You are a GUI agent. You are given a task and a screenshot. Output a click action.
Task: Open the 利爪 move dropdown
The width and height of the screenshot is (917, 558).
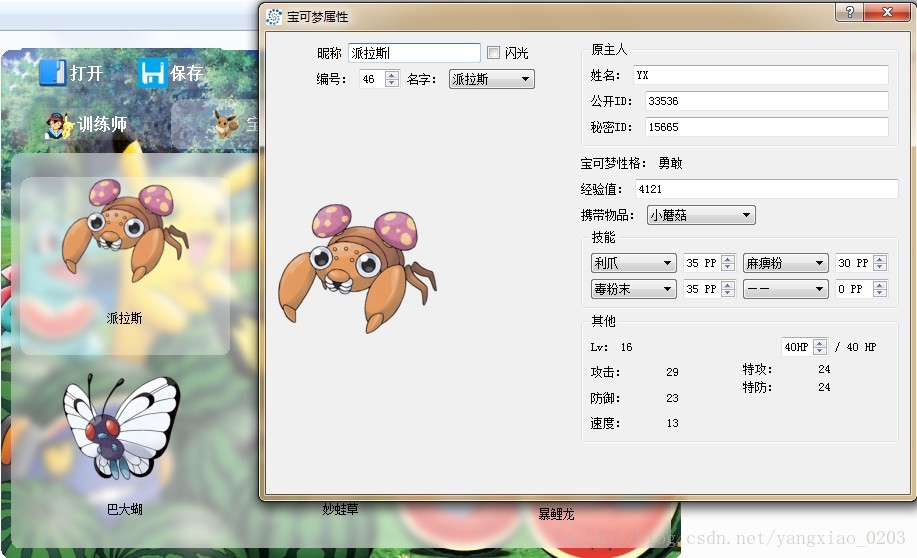(x=633, y=263)
